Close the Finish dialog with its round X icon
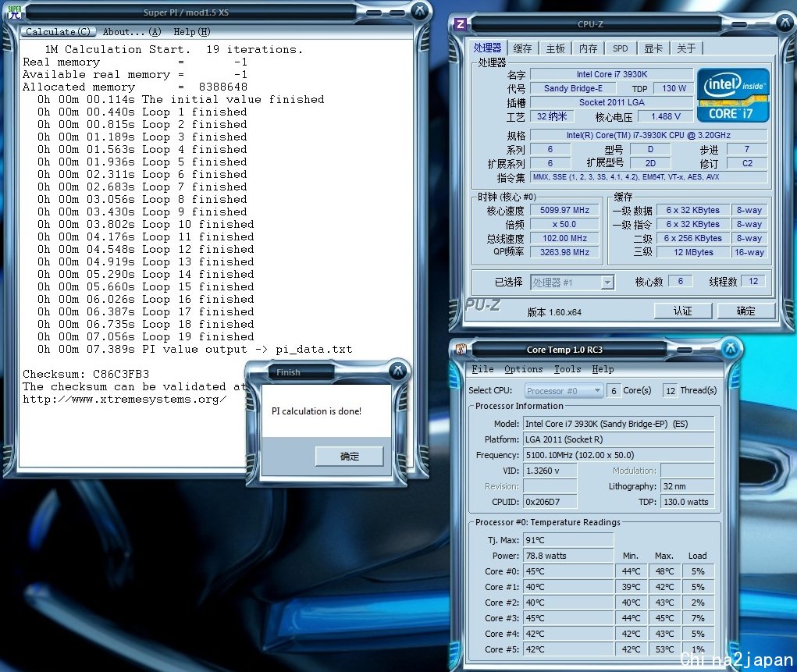 (398, 371)
